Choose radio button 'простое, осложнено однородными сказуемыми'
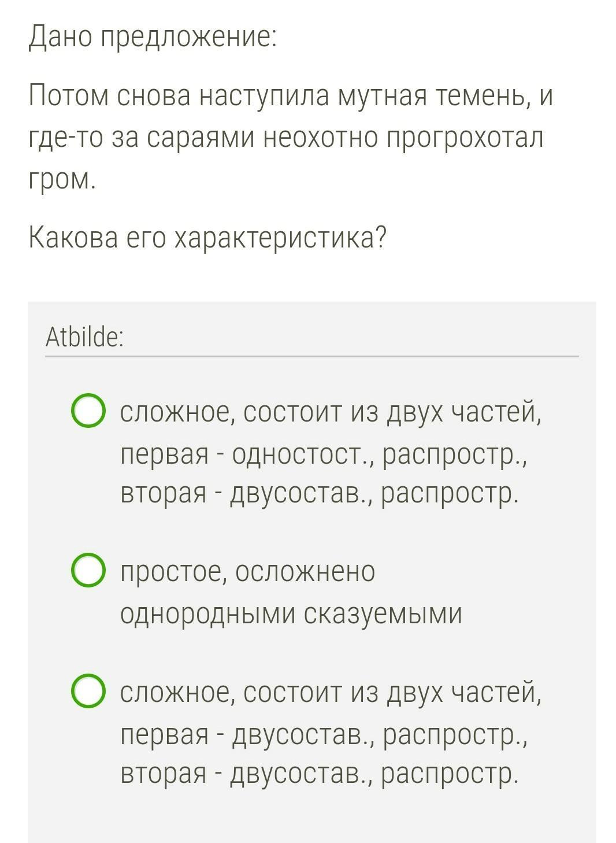 click(x=88, y=571)
